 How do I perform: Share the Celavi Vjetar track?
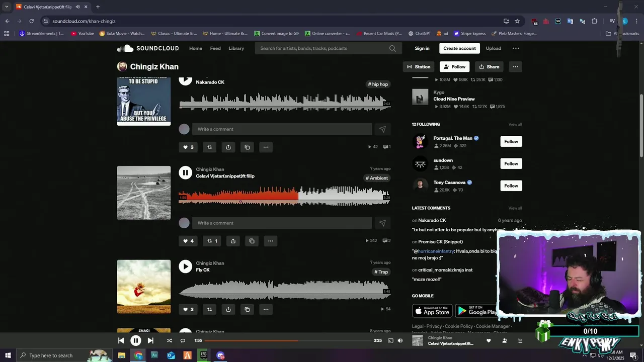pos(233,241)
